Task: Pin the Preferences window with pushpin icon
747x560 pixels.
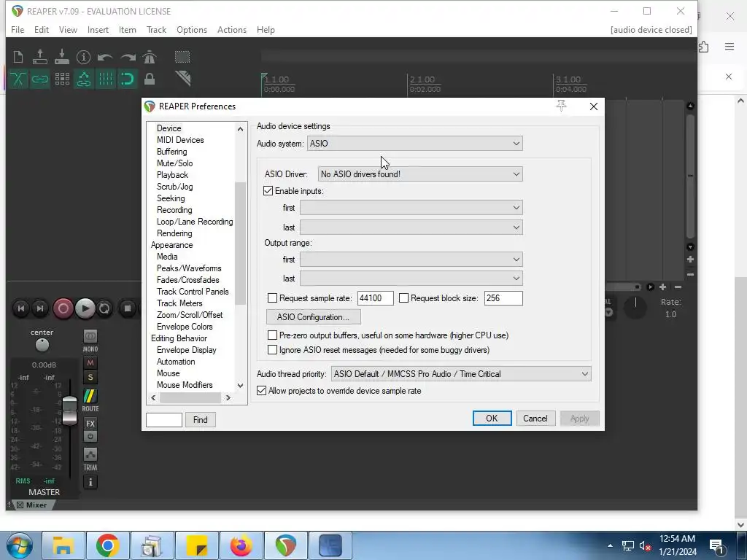Action: pyautogui.click(x=561, y=106)
